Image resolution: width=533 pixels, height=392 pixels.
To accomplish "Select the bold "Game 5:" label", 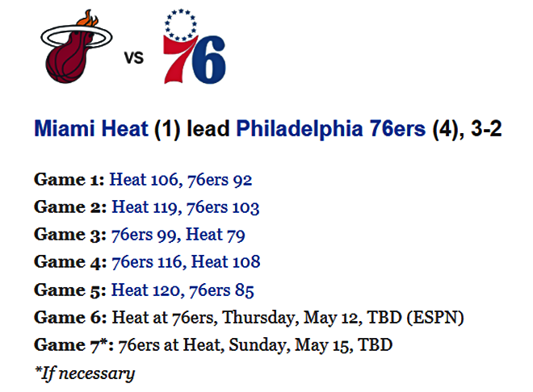I will [x=69, y=290].
